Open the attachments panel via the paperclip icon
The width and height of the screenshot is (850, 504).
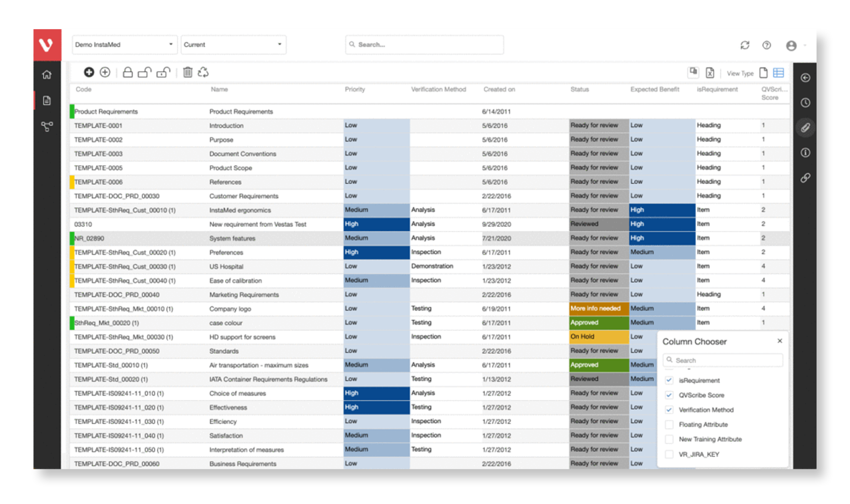click(805, 127)
